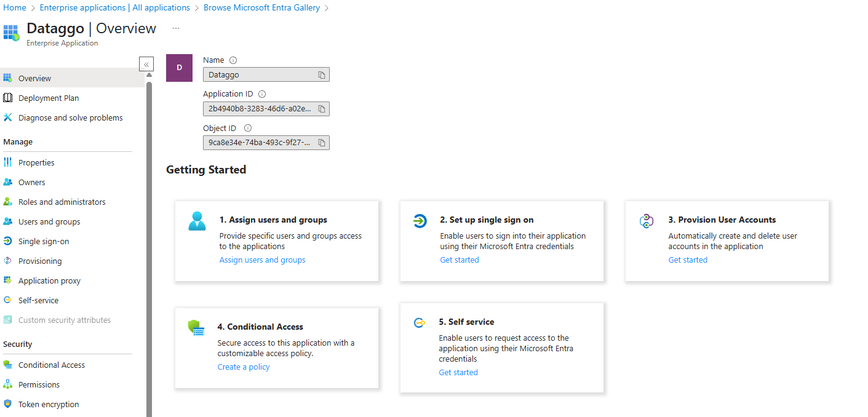Open the Owners management page
Image resolution: width=868 pixels, height=417 pixels.
[x=31, y=181]
